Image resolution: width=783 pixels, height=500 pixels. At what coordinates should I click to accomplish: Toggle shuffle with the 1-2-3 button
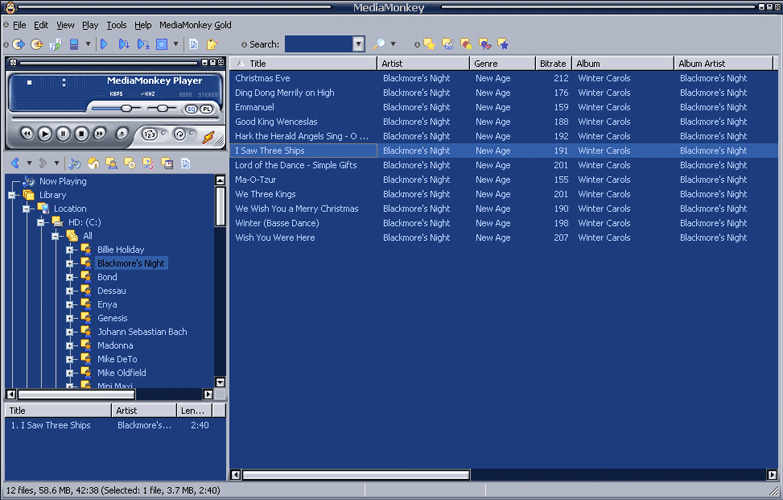pyautogui.click(x=149, y=134)
